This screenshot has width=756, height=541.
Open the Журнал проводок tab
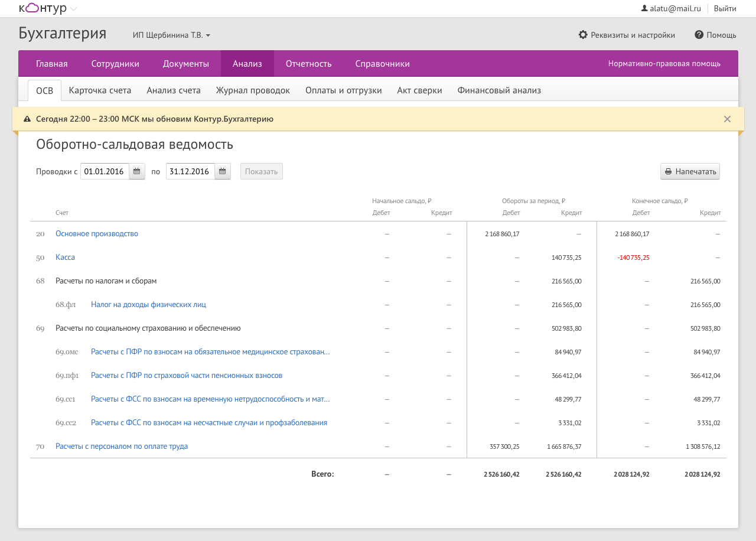[253, 90]
